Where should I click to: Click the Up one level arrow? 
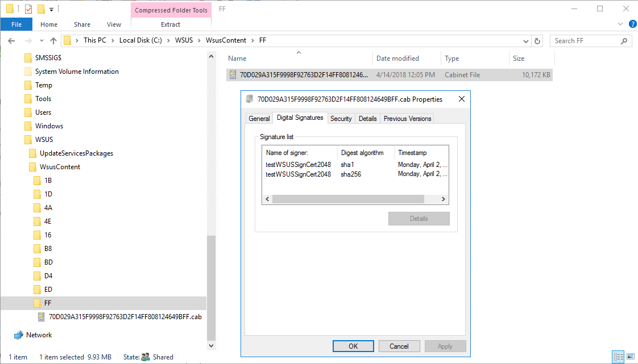click(53, 41)
